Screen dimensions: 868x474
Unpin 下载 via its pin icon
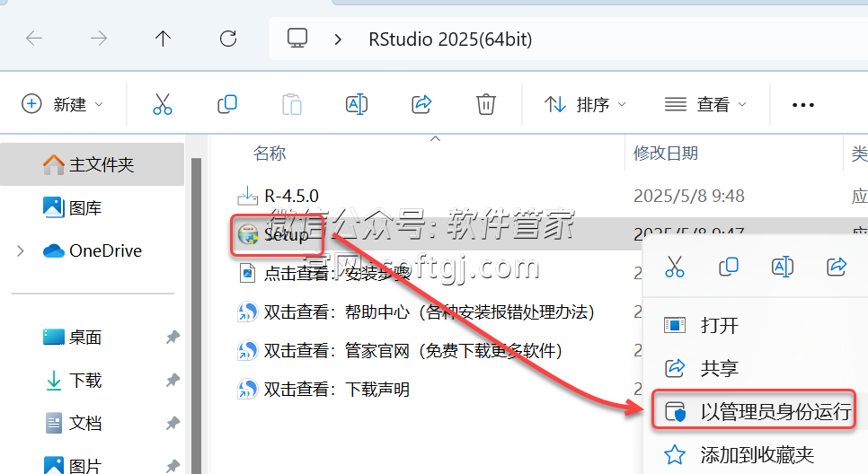coord(173,380)
